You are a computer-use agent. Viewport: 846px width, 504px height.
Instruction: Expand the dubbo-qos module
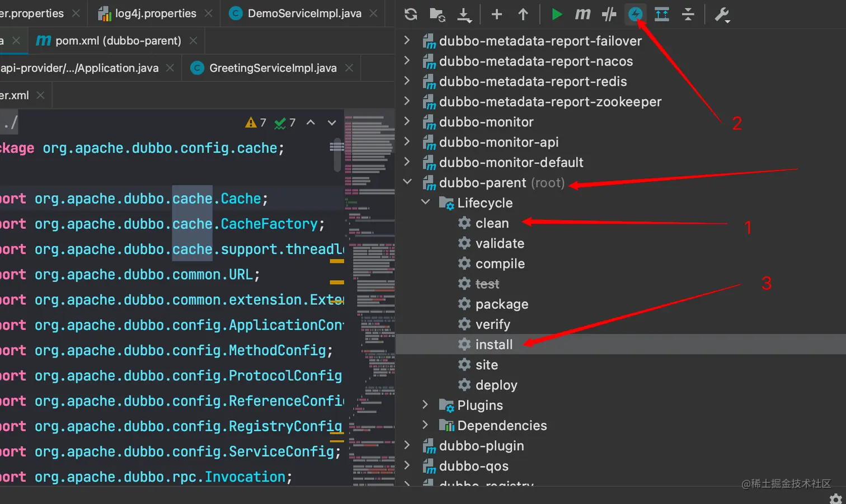coord(407,465)
